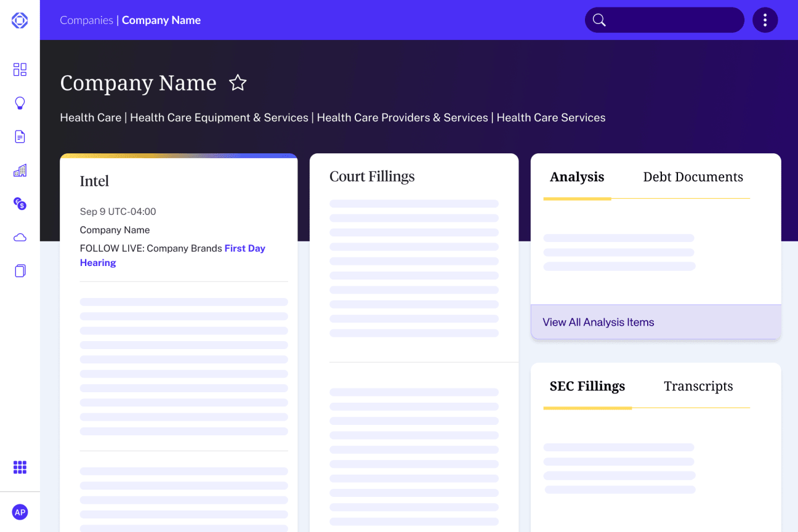The width and height of the screenshot is (798, 532).
Task: Switch to the Transcripts tab
Action: click(x=698, y=386)
